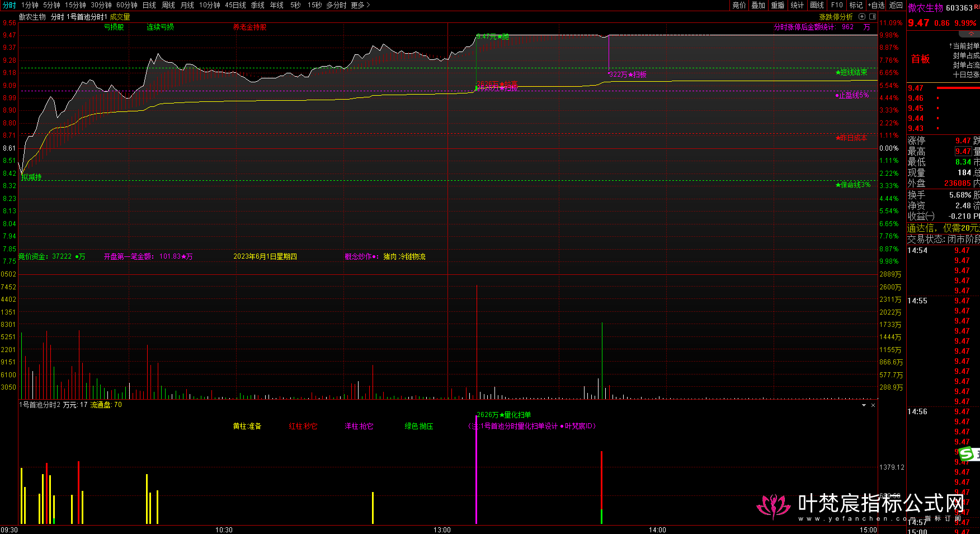Collapse the quote panel up-chevron

click(x=971, y=34)
